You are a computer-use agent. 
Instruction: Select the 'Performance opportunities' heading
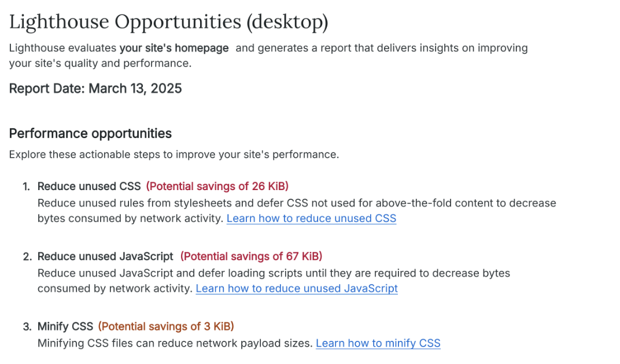tap(90, 133)
